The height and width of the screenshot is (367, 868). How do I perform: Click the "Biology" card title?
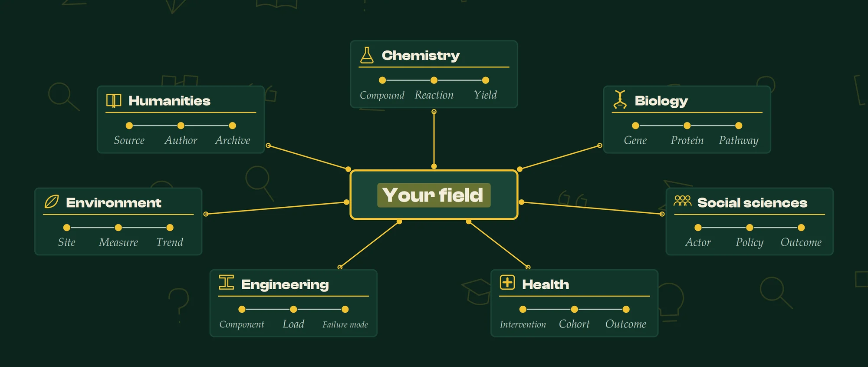pos(661,101)
